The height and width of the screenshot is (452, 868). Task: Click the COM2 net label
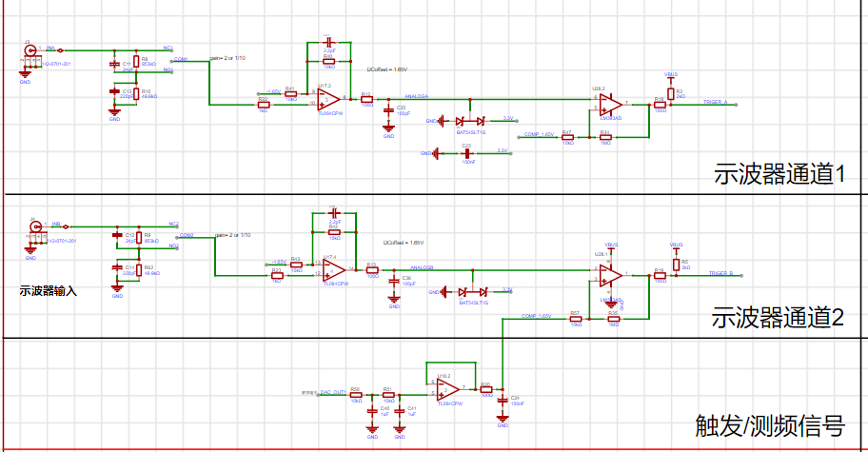click(187, 235)
